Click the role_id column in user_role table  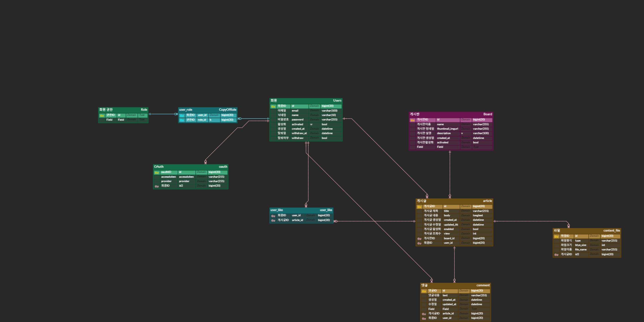(202, 120)
